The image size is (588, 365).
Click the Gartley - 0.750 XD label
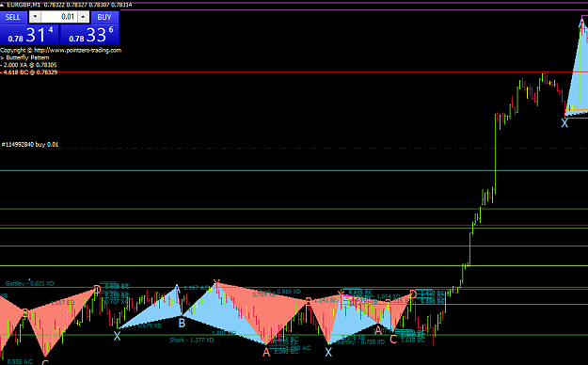pos(360,342)
